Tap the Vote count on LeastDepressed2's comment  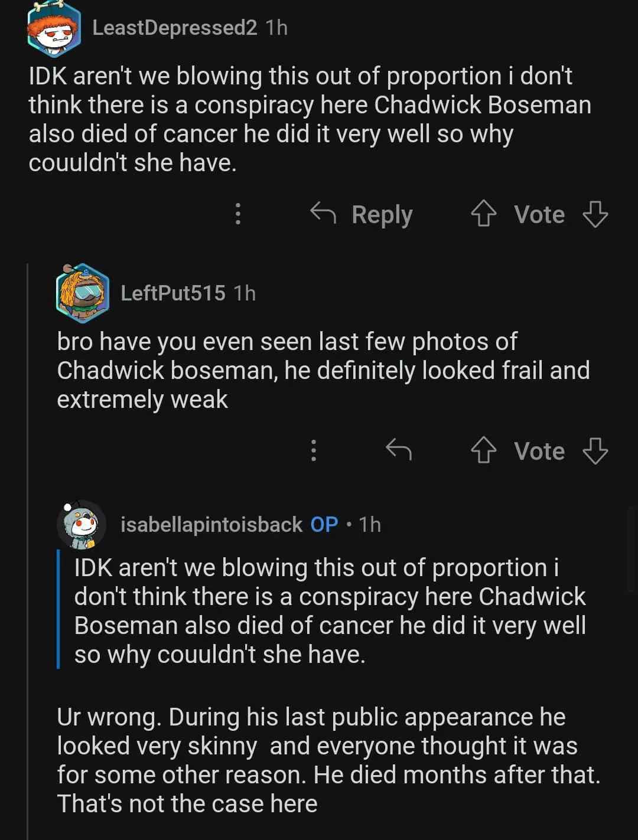[539, 214]
